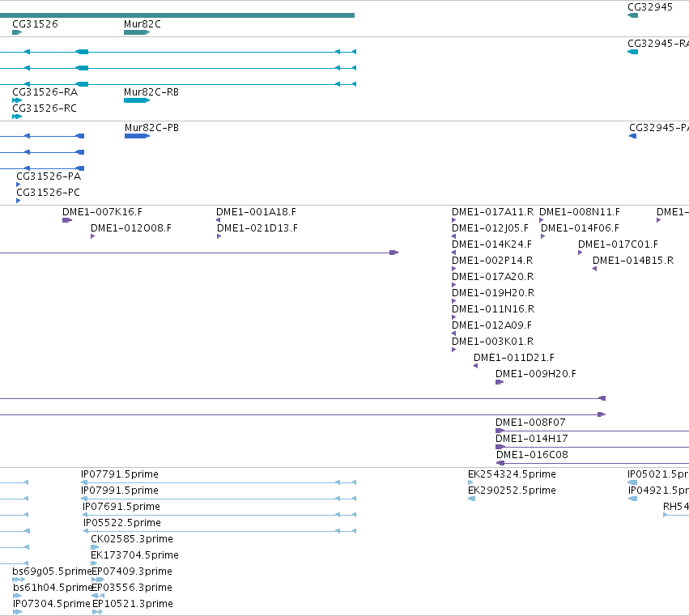Select DME1-019H20.R feature
The height and width of the screenshot is (616, 689).
pos(454,301)
